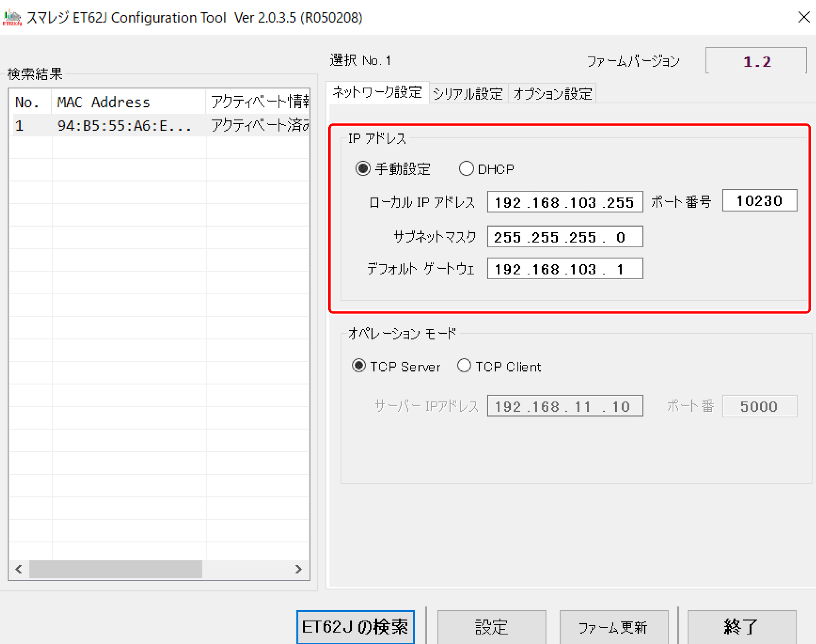The height and width of the screenshot is (644, 816).
Task: Click the left arrow of the horizontal scrollbar
Action: pyautogui.click(x=19, y=569)
